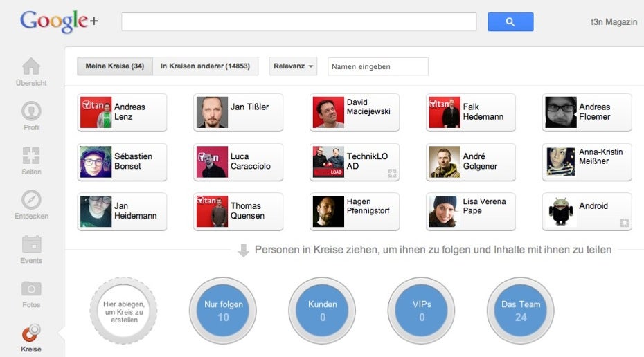
Task: Select Hagen Pfennigstorf avatar thumbnail
Action: pyautogui.click(x=328, y=212)
